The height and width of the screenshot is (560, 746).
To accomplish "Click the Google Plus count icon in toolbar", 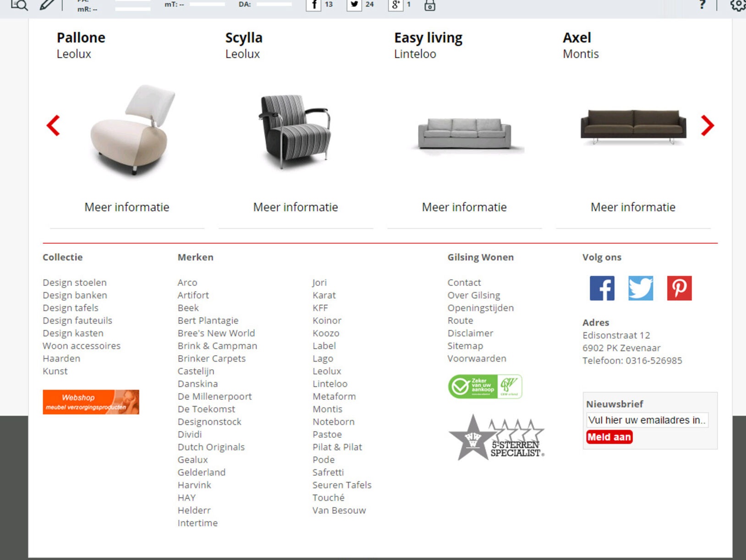I will [x=395, y=5].
